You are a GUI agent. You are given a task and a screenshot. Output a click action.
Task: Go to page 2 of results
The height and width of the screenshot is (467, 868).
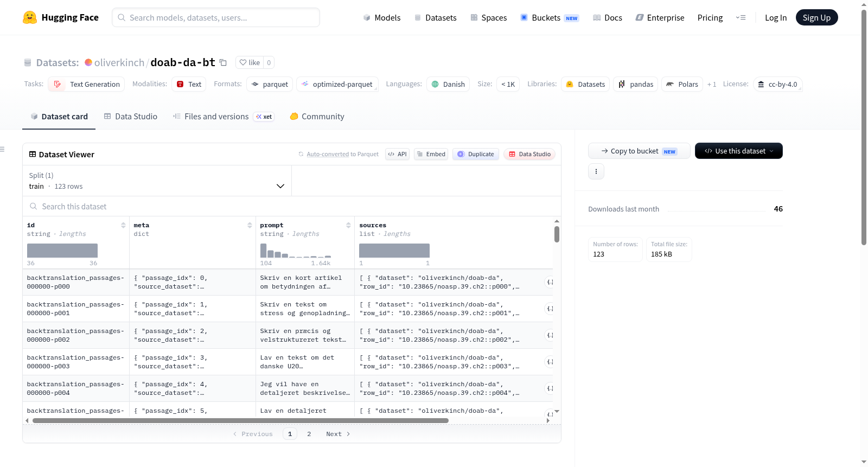point(309,434)
